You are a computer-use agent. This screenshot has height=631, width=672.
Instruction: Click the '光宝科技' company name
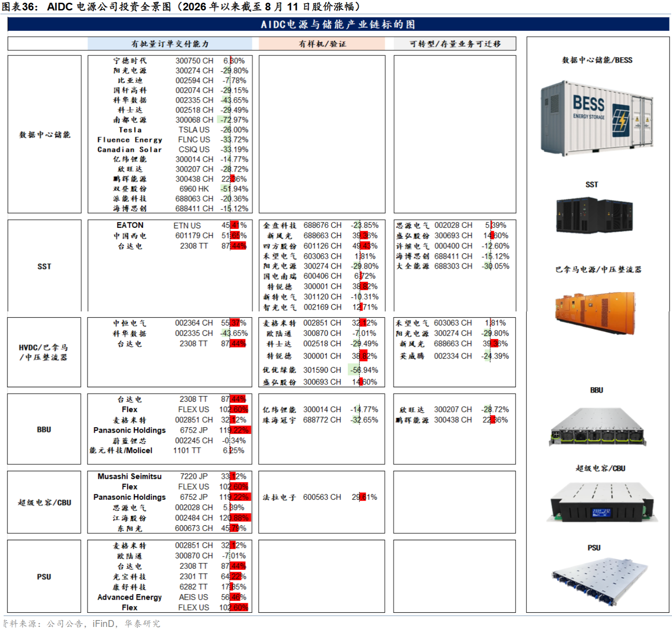click(x=130, y=577)
